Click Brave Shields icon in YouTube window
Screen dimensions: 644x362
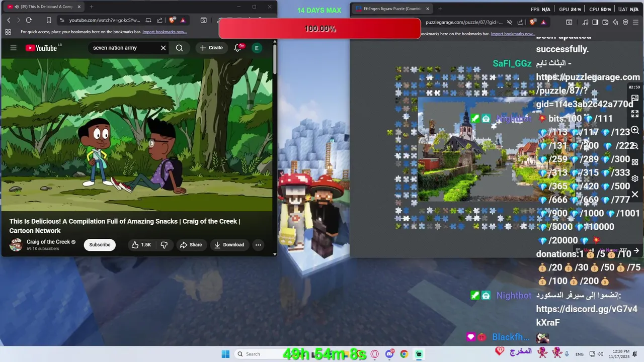click(x=172, y=20)
